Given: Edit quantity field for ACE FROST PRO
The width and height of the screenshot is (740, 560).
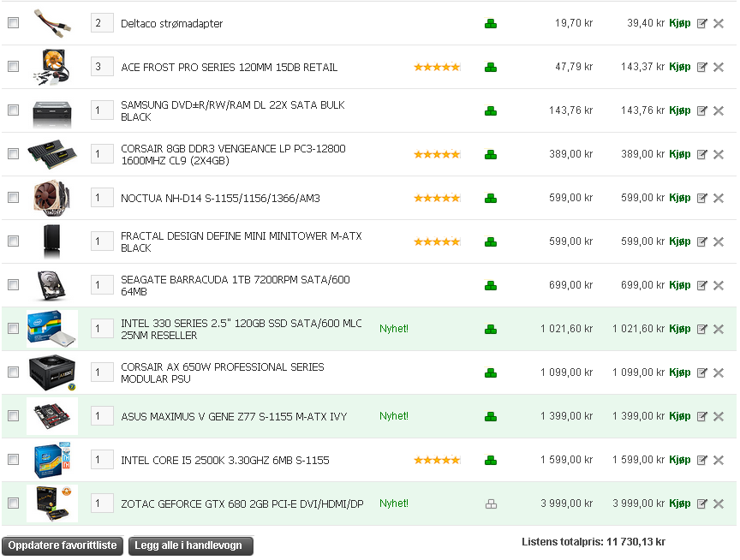Looking at the screenshot, I should pyautogui.click(x=102, y=67).
